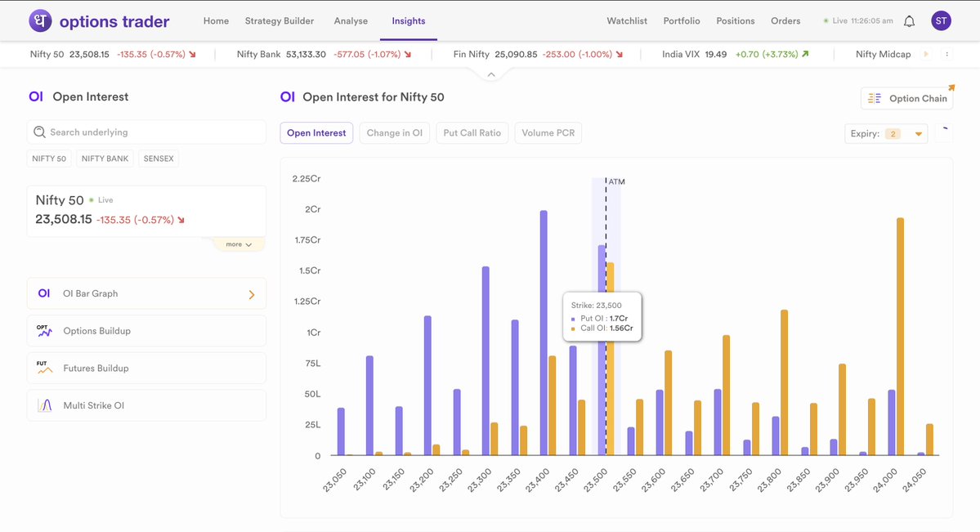Select the SENSEX quick chip

point(159,159)
